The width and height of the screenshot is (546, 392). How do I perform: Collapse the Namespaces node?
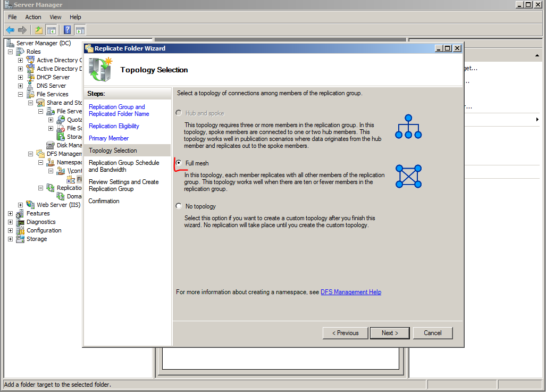(x=41, y=162)
